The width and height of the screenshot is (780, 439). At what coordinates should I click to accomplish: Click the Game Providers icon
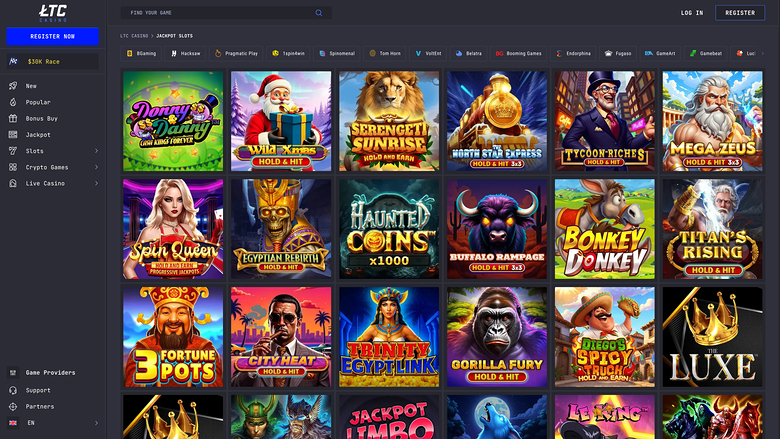(13, 372)
